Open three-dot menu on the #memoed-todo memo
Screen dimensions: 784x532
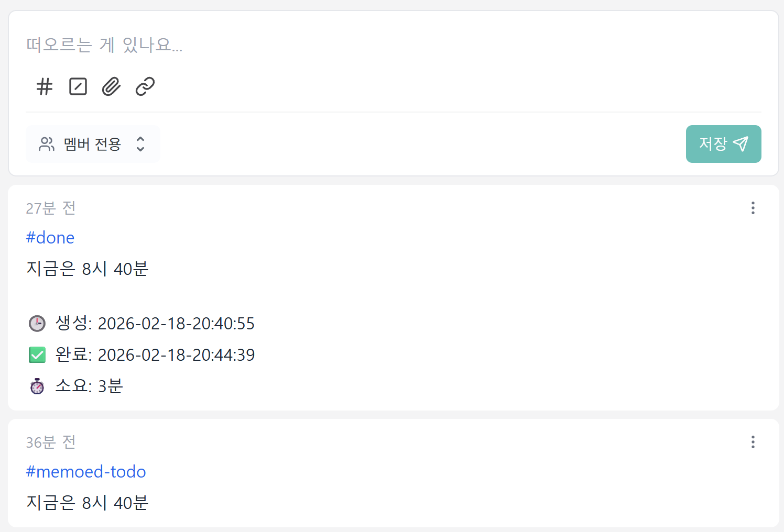(753, 442)
